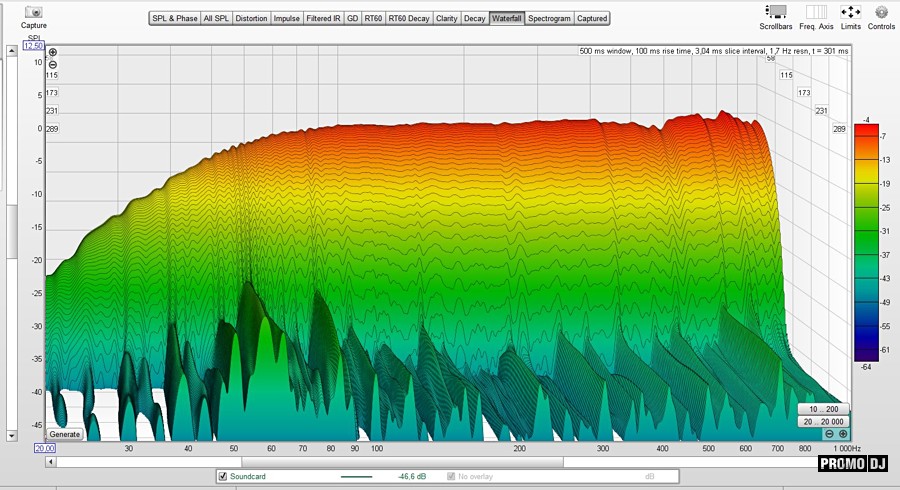Switch to the Impulse graph tab
Image resolution: width=900 pixels, height=490 pixels.
(x=286, y=18)
